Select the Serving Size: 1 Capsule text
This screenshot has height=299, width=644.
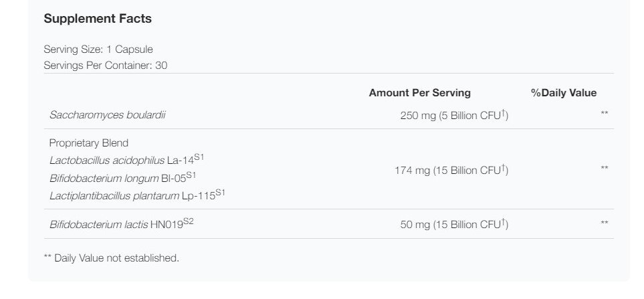[x=98, y=49]
